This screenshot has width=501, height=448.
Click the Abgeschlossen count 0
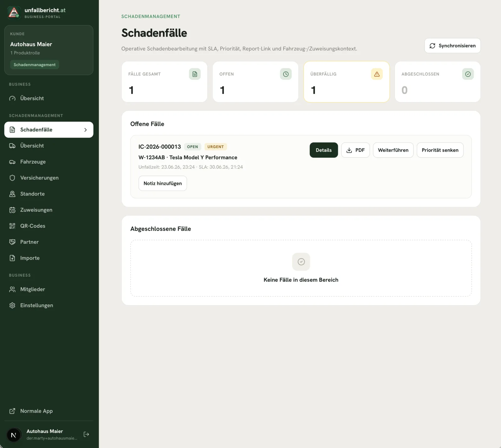(x=405, y=90)
